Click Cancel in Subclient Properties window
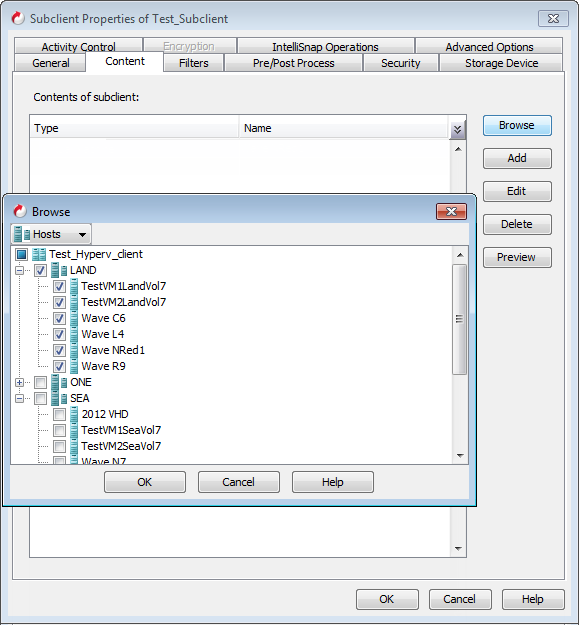 [460, 599]
